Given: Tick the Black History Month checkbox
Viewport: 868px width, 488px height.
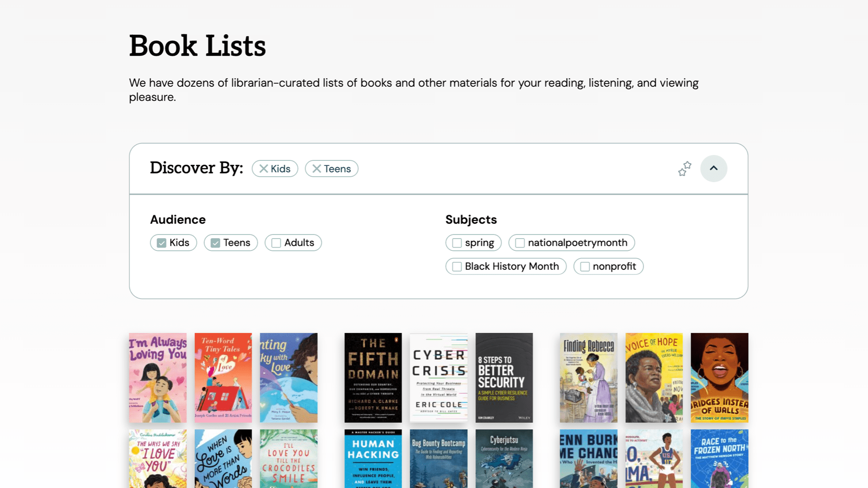Looking at the screenshot, I should coord(457,267).
